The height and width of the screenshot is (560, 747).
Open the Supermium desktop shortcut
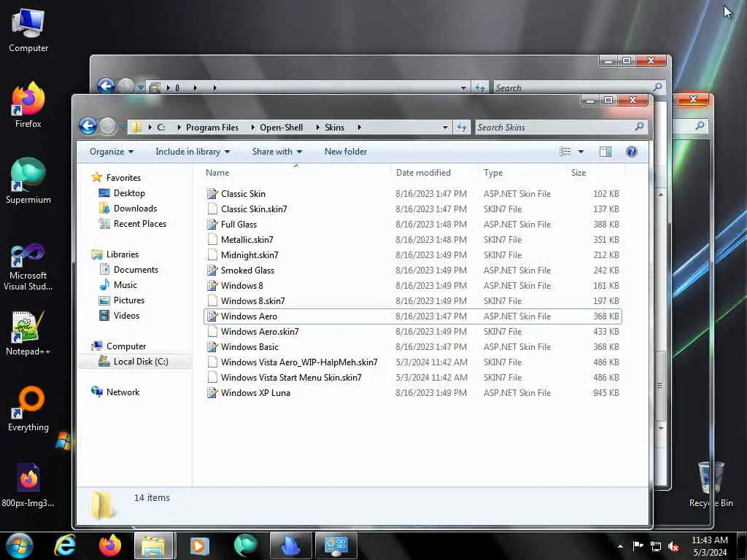click(28, 181)
